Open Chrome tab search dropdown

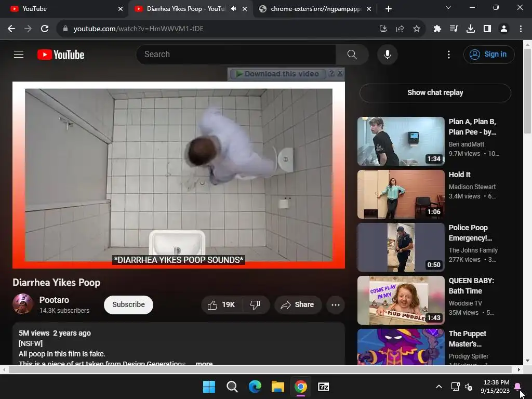[x=448, y=7]
